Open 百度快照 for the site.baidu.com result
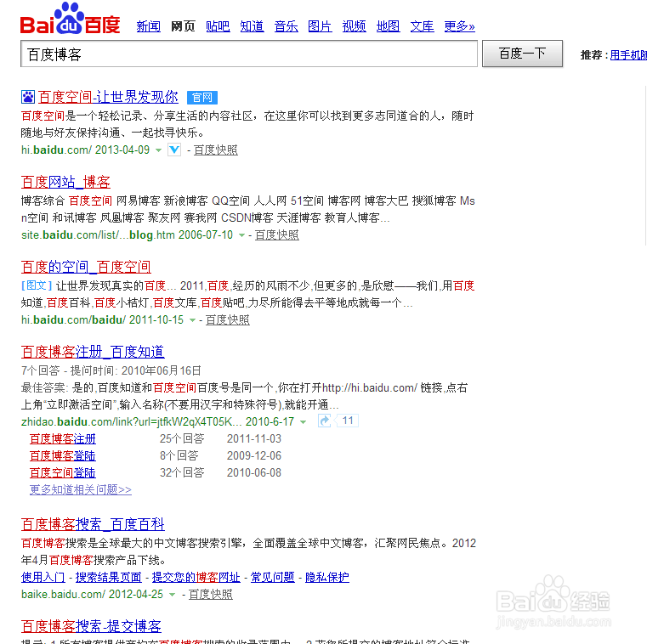 click(277, 235)
